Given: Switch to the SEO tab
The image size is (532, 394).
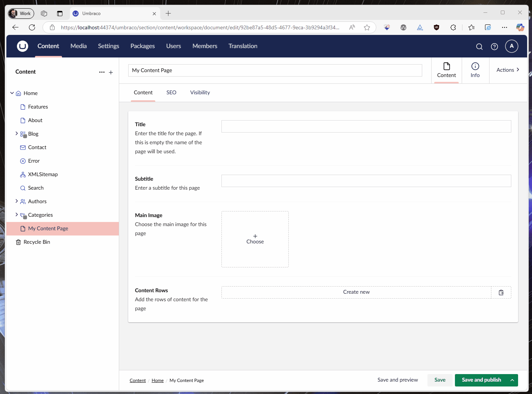Looking at the screenshot, I should pyautogui.click(x=171, y=92).
